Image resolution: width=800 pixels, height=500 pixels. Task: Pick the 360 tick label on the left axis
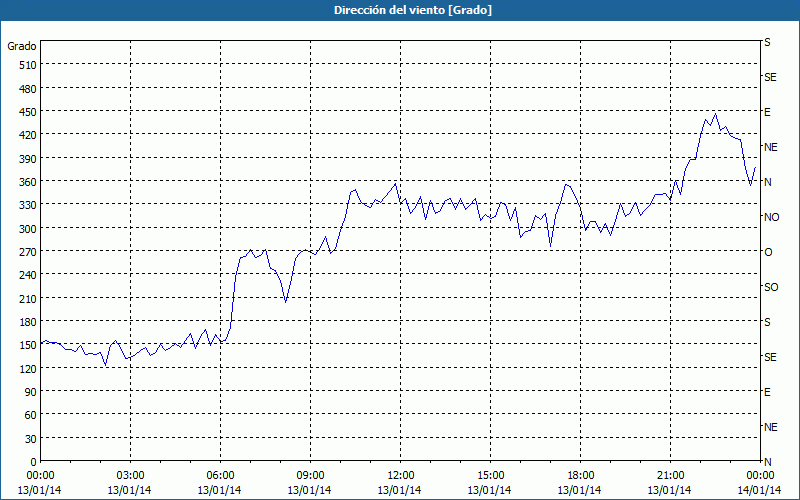click(x=28, y=182)
